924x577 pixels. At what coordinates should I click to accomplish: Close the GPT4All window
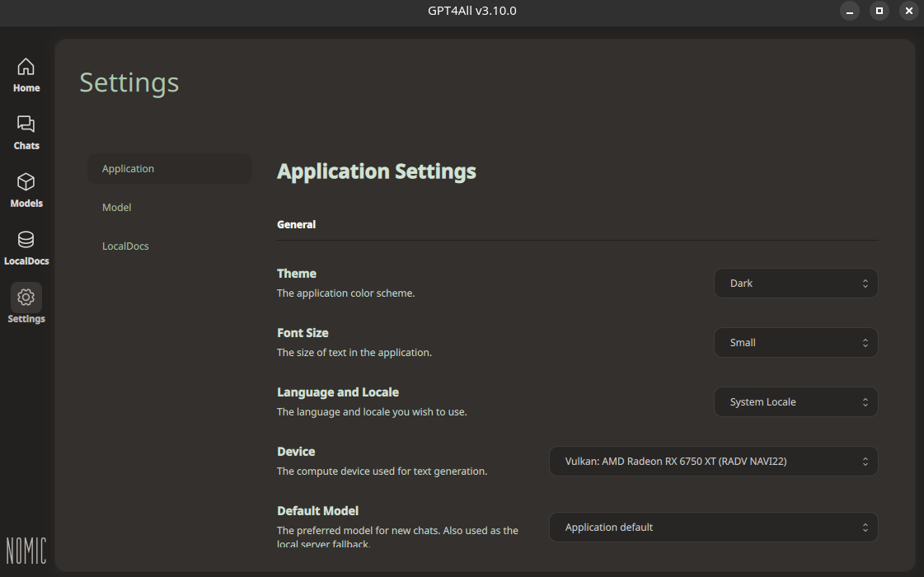click(909, 12)
